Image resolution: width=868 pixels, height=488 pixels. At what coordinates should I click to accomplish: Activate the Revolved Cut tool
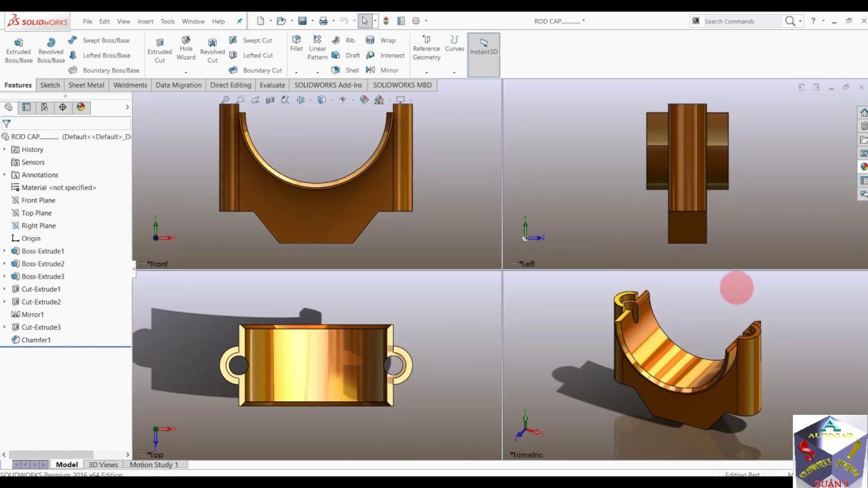[212, 51]
